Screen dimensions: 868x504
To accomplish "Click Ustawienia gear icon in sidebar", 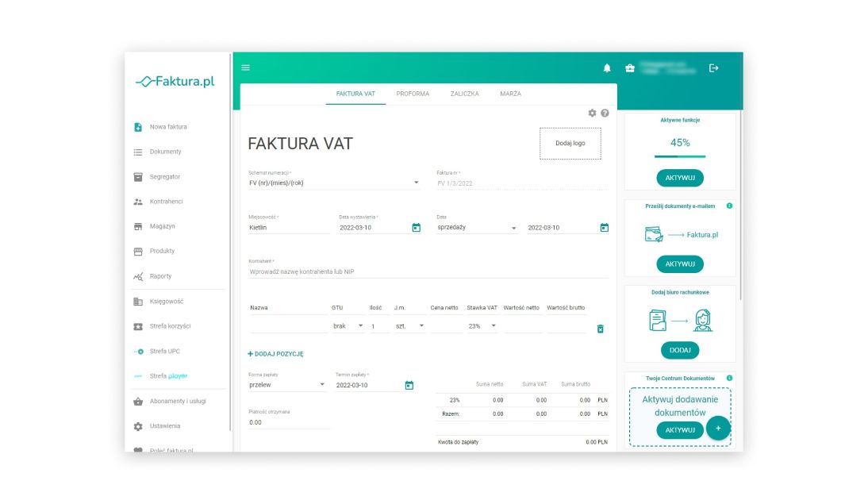I will [138, 426].
